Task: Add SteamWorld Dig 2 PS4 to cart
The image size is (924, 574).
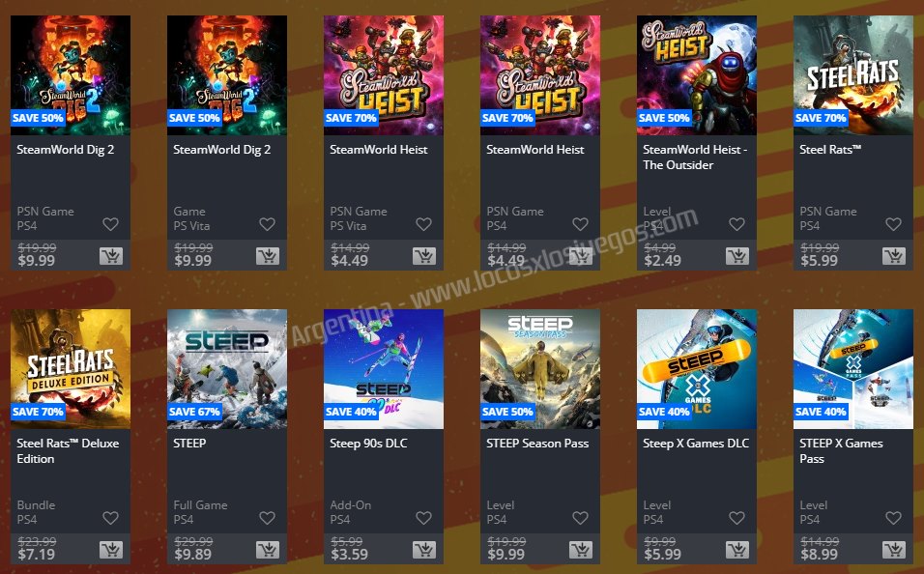Action: [x=111, y=256]
